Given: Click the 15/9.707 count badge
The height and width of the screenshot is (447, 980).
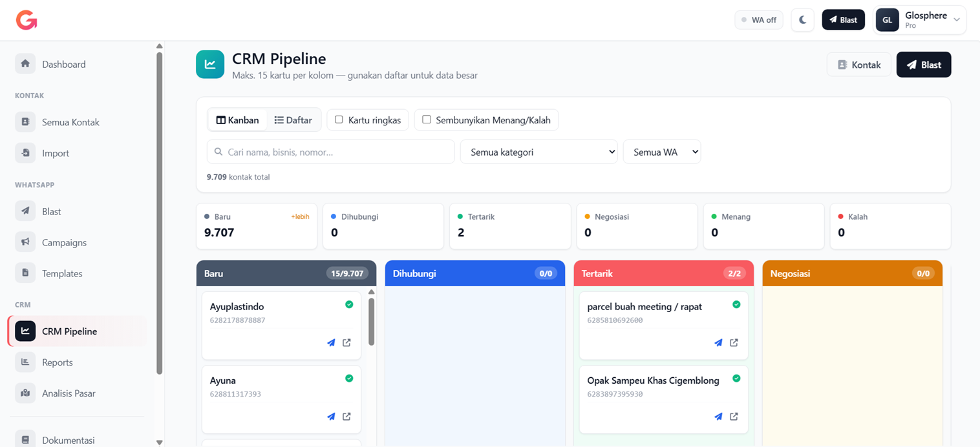Looking at the screenshot, I should point(347,273).
